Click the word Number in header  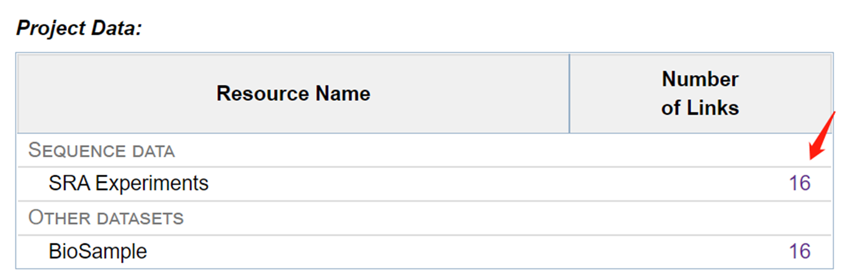(700, 79)
